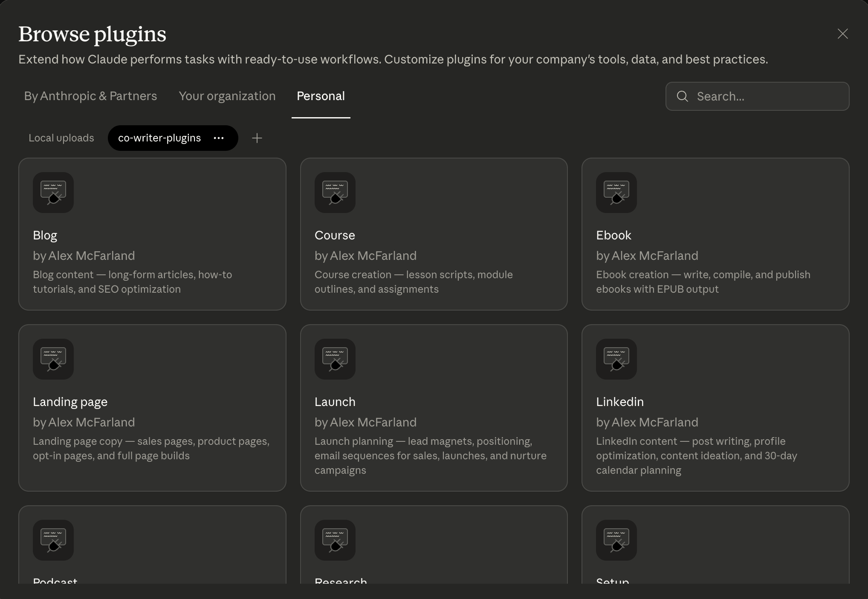Open the co-writer-plugins options menu
This screenshot has height=599, width=868.
pyautogui.click(x=219, y=138)
